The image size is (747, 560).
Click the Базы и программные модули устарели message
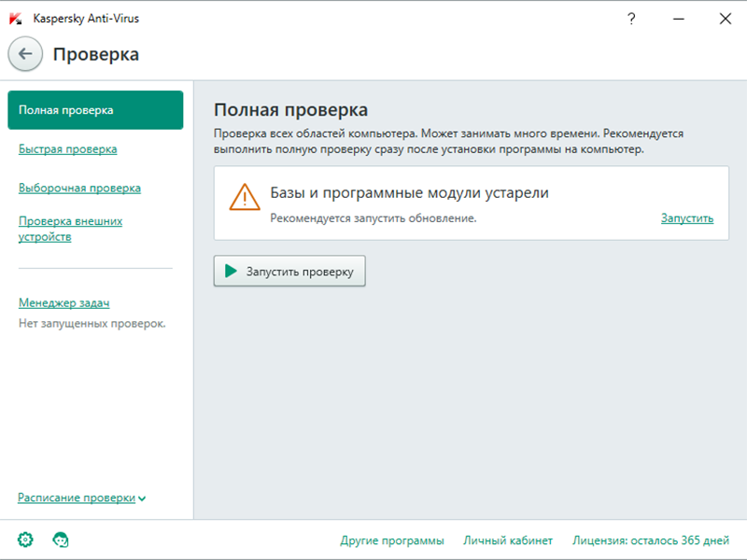point(409,193)
